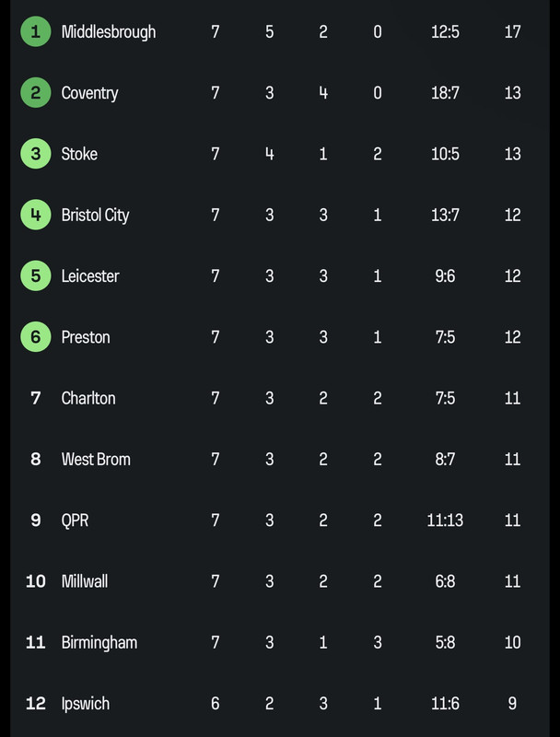Screen dimensions: 560x737
Task: Click the position 5 circle badge
Action: point(36,275)
